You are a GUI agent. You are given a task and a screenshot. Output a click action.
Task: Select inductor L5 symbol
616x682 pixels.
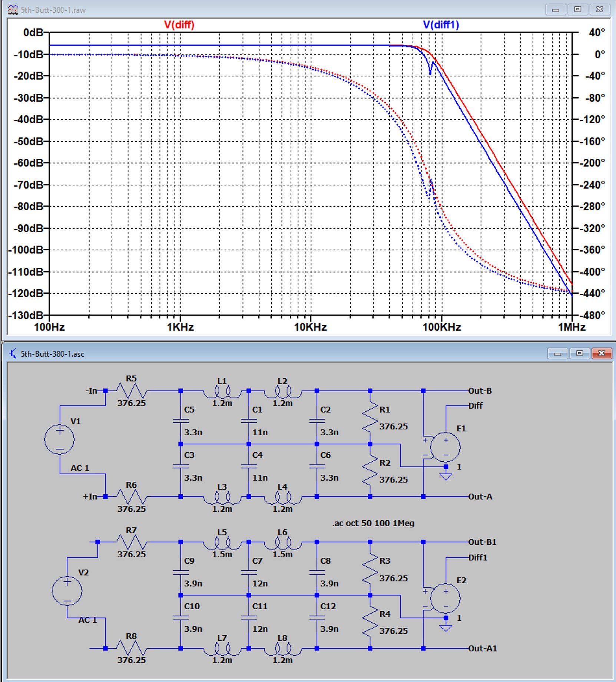pyautogui.click(x=222, y=543)
